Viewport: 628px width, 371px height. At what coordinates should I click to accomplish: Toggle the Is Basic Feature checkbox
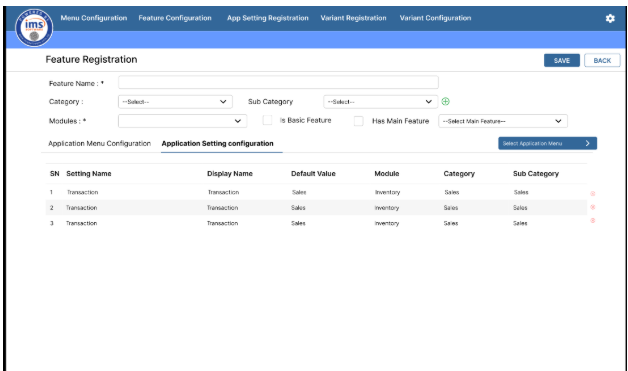point(267,120)
